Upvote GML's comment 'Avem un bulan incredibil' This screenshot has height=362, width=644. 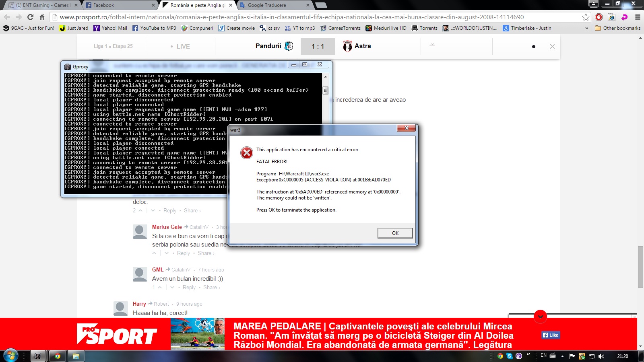pos(160,287)
